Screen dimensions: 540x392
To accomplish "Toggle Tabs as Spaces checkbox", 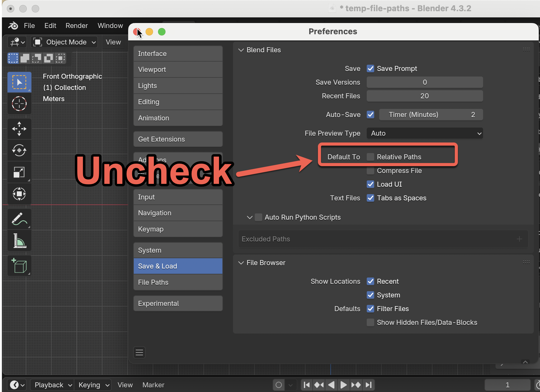I will point(370,198).
